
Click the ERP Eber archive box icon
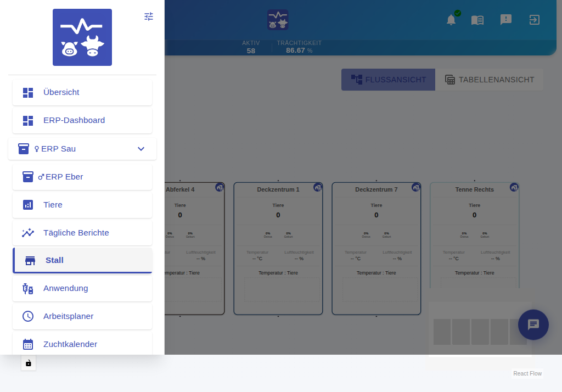(28, 177)
